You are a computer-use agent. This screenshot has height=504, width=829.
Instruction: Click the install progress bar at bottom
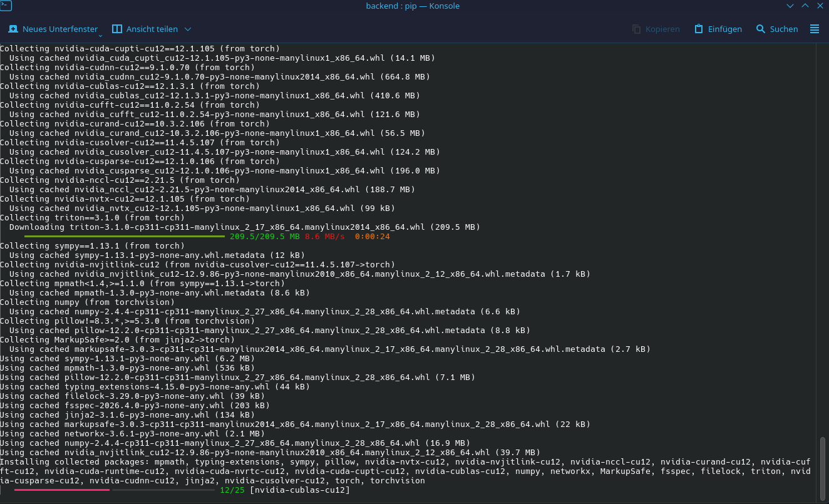point(114,490)
